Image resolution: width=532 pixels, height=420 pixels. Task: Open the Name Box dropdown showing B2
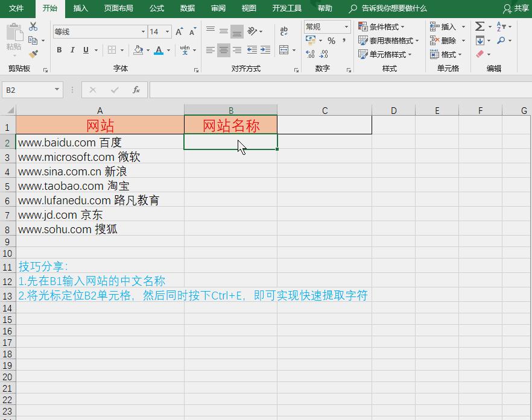pos(55,89)
